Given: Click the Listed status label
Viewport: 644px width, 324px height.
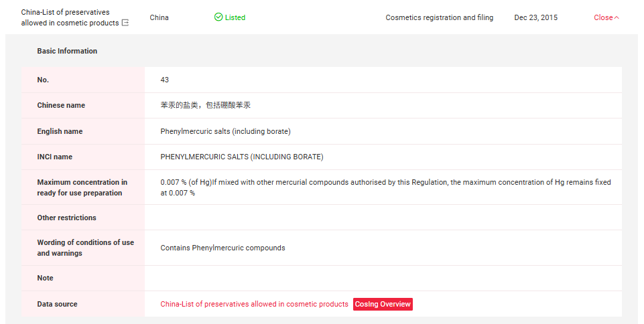Looking at the screenshot, I should [235, 17].
